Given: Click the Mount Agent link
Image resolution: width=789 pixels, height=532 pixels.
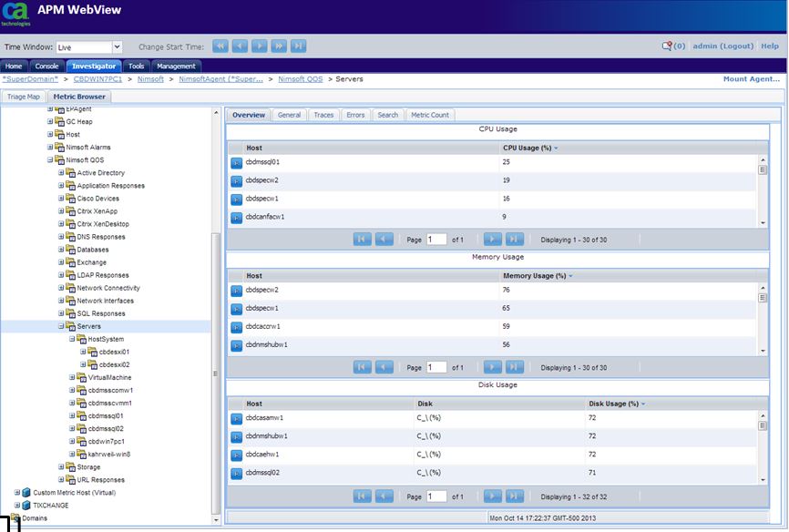Looking at the screenshot, I should tap(752, 79).
